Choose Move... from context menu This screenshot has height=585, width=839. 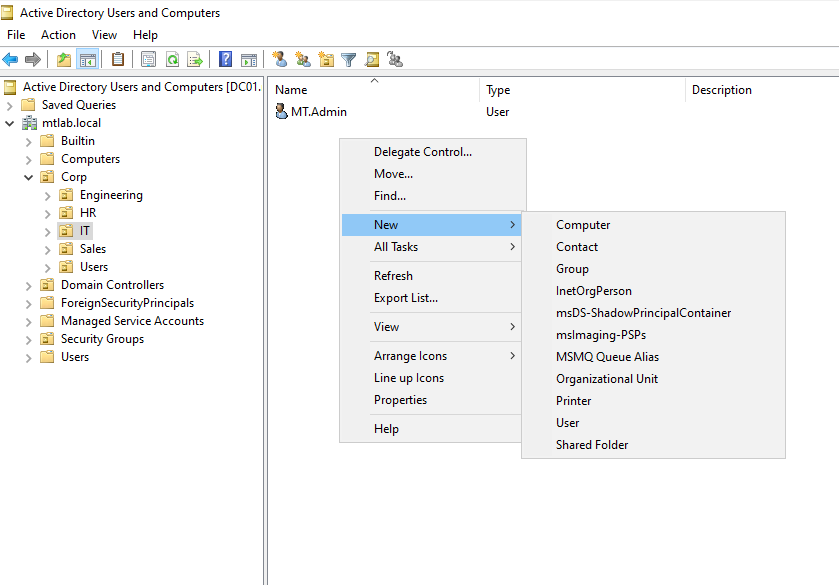point(432,174)
